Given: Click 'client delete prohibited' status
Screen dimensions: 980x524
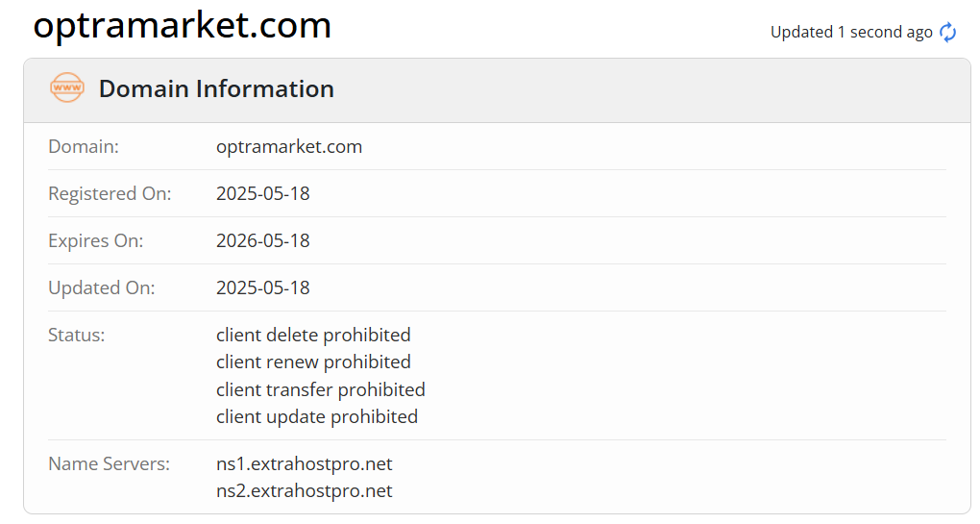Looking at the screenshot, I should pyautogui.click(x=313, y=336).
